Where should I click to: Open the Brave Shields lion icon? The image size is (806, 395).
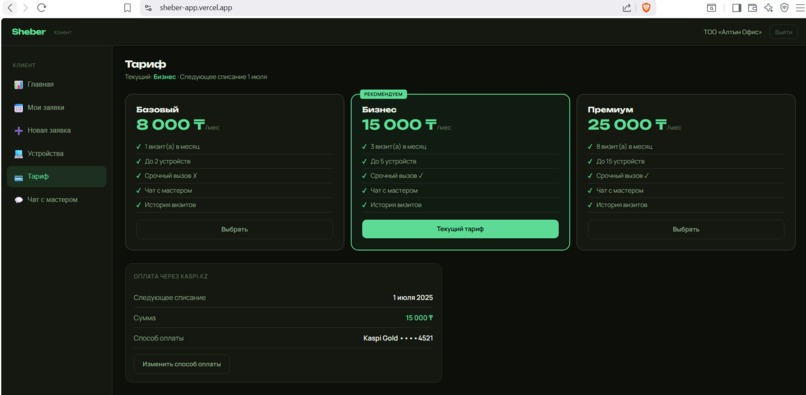point(646,8)
